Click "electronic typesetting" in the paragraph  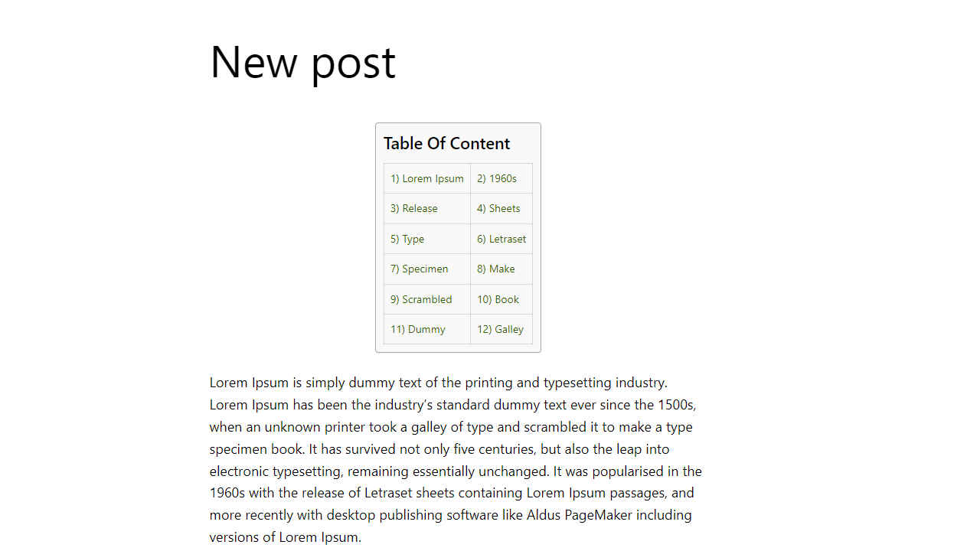[x=275, y=471]
